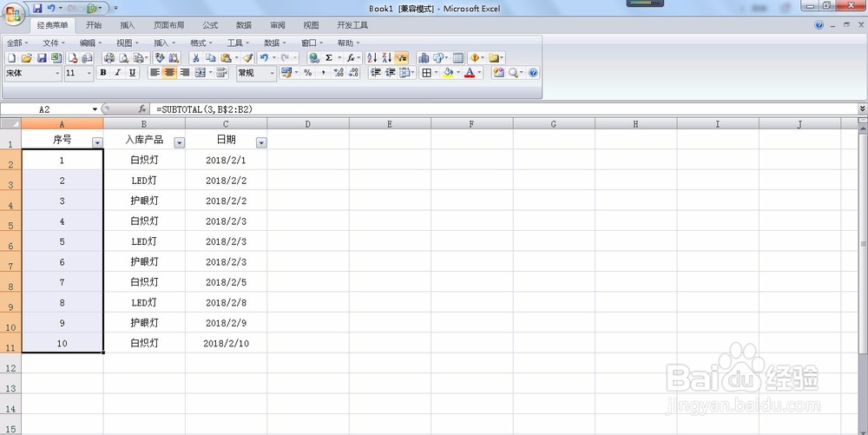Toggle underline formatting
868x435 pixels.
click(132, 73)
